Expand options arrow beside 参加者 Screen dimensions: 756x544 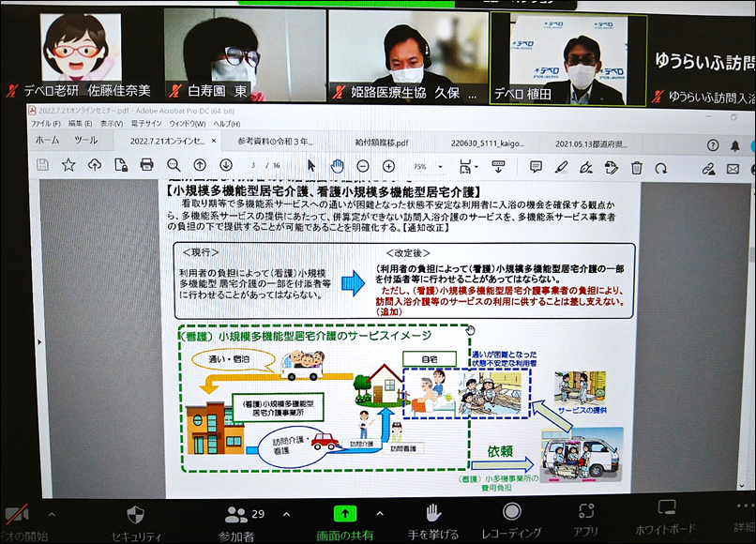tap(286, 513)
